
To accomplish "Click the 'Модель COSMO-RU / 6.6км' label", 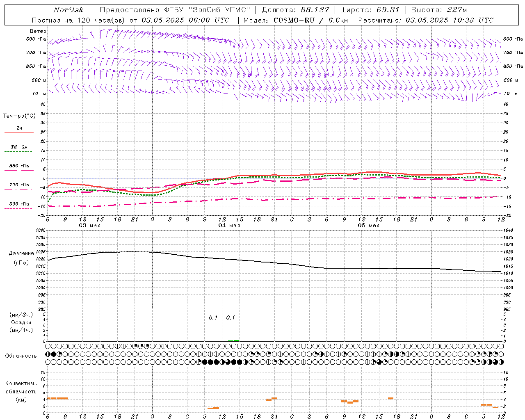I will pyautogui.click(x=296, y=20).
